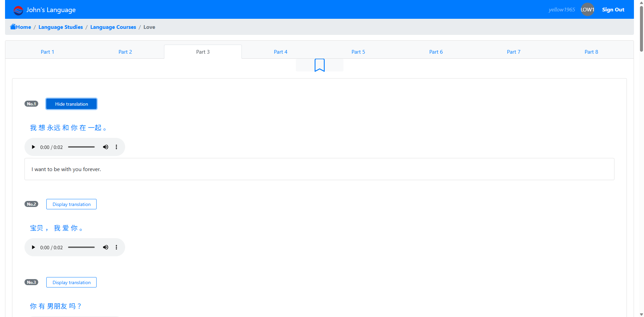Click the bookmark icon below the tabs

(x=319, y=65)
